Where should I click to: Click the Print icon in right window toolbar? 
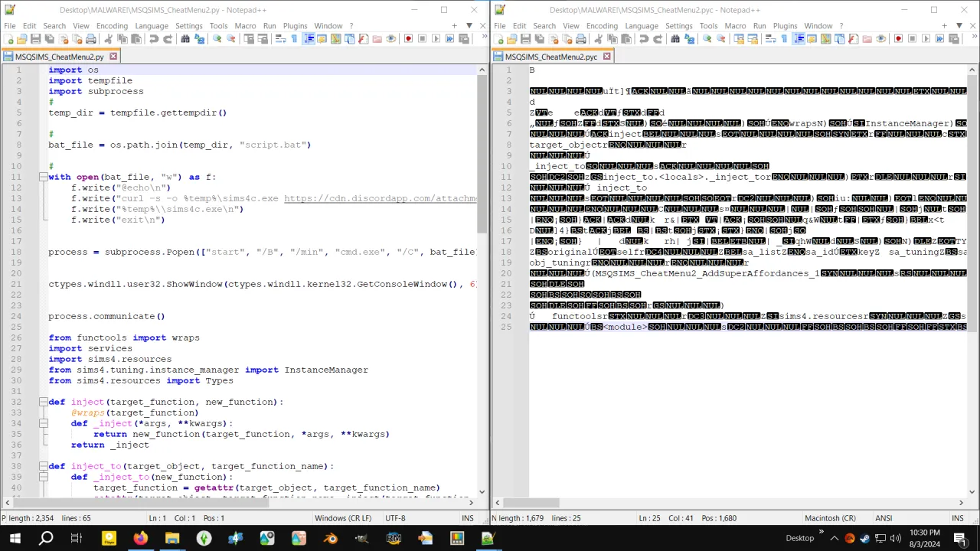(x=581, y=39)
